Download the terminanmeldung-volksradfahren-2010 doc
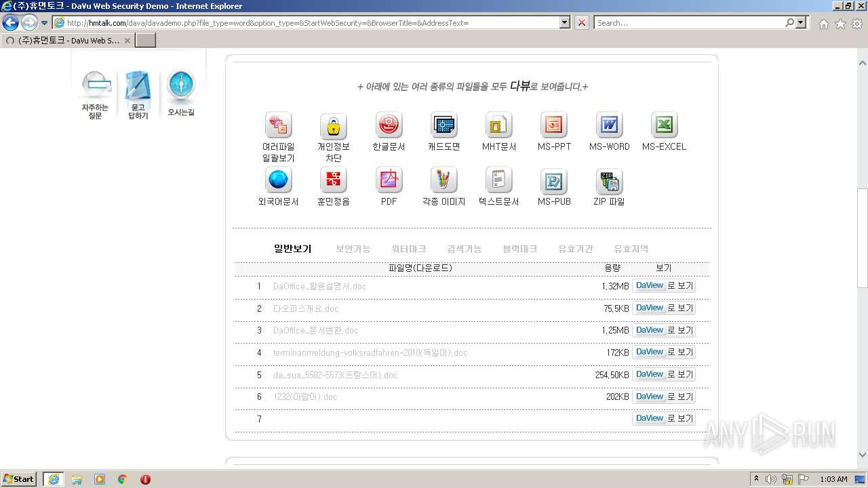The width and height of the screenshot is (868, 488). click(370, 352)
